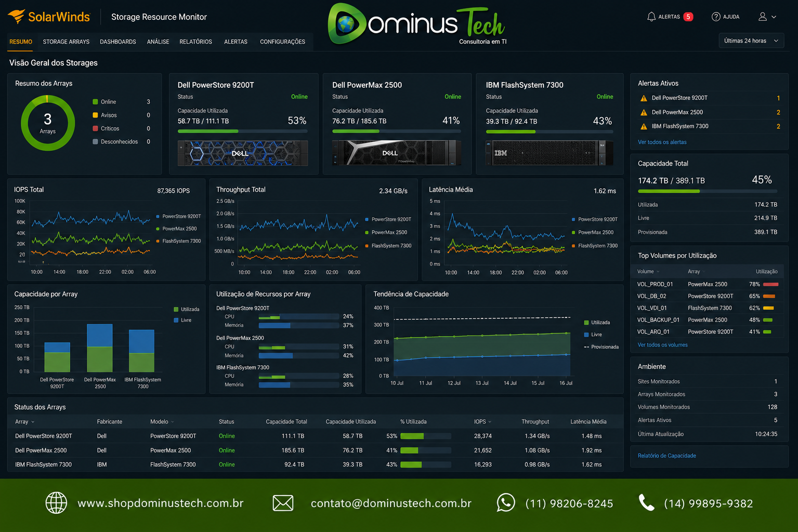Screen dimensions: 798x532
Task: Toggle FlashSystem 7300 series in Throughput legend
Action: 388,246
